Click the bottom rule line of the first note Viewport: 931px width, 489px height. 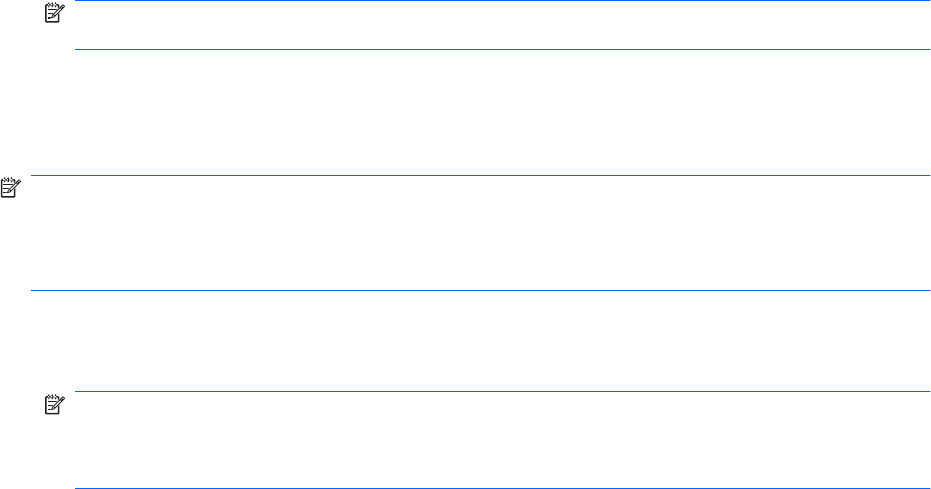pyautogui.click(x=500, y=49)
